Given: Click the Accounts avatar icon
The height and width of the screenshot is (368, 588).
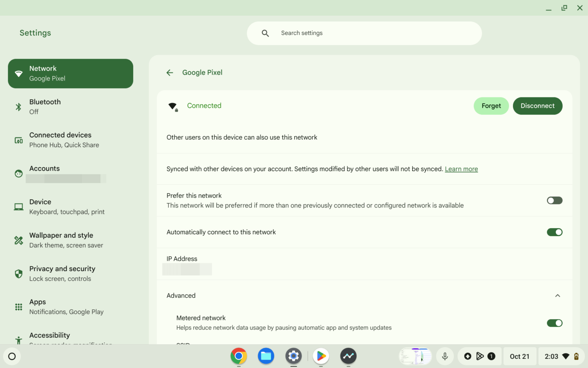Looking at the screenshot, I should pos(18,173).
